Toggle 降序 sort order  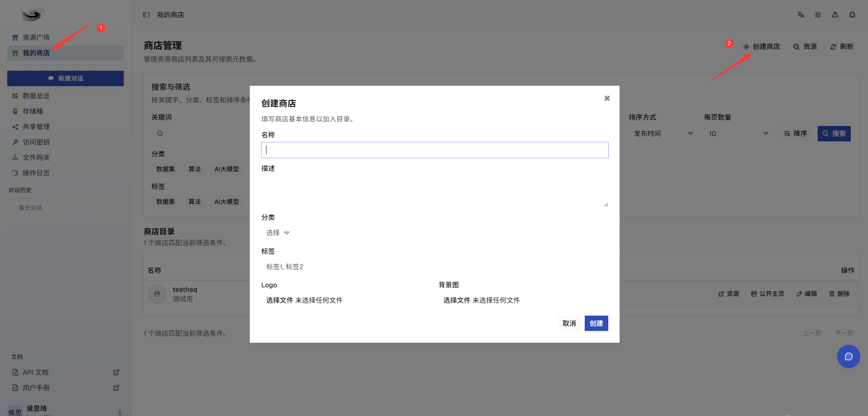(x=795, y=134)
